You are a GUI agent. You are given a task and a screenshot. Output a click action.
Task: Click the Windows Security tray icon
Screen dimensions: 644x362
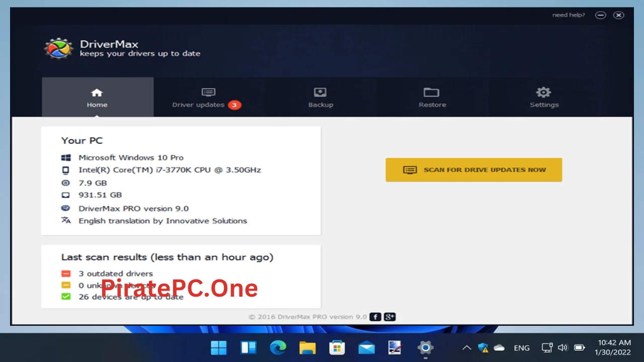click(483, 347)
